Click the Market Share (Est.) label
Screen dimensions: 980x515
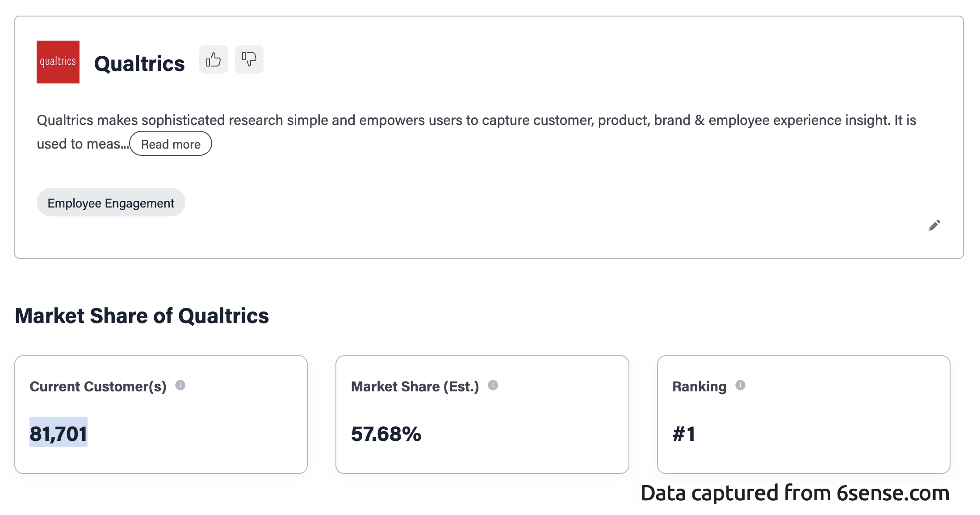click(415, 386)
